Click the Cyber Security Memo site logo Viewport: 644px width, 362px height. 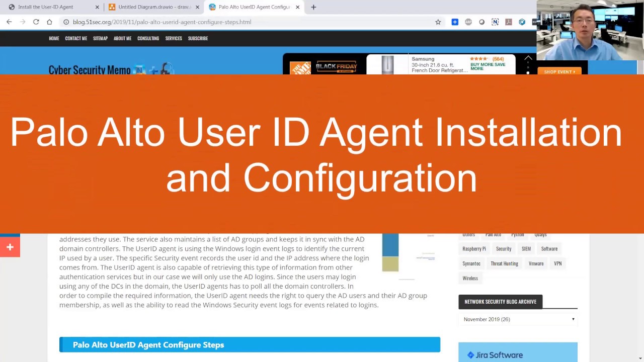(x=111, y=69)
